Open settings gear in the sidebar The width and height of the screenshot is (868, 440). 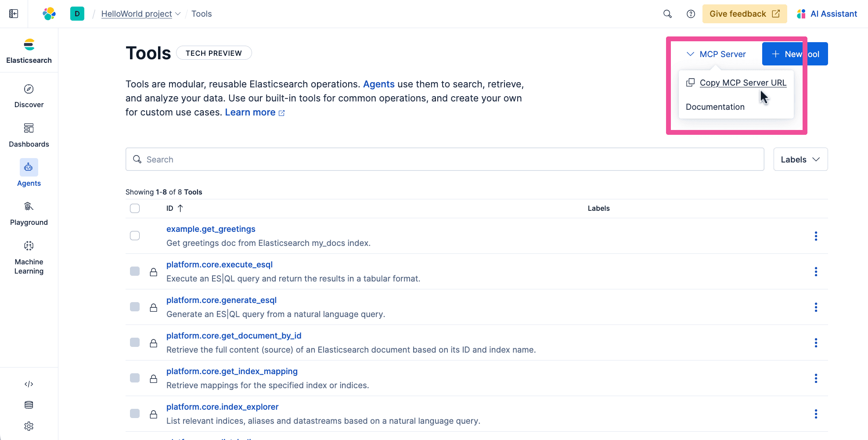click(x=29, y=426)
